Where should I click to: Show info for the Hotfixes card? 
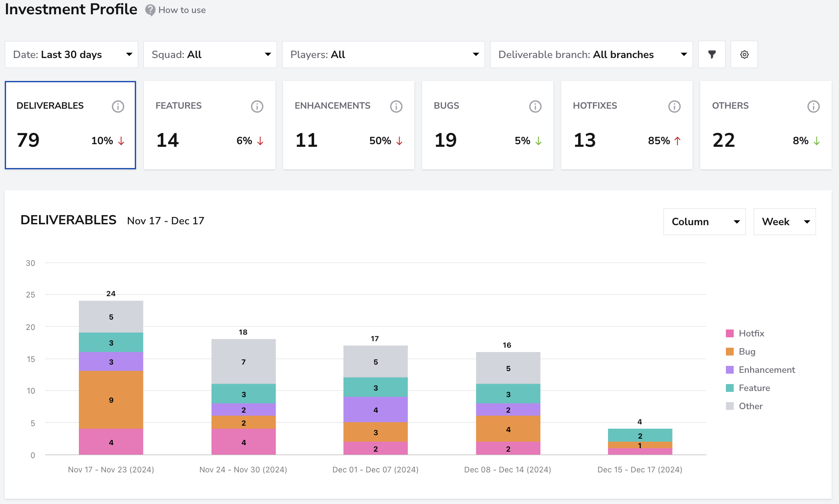coord(674,106)
